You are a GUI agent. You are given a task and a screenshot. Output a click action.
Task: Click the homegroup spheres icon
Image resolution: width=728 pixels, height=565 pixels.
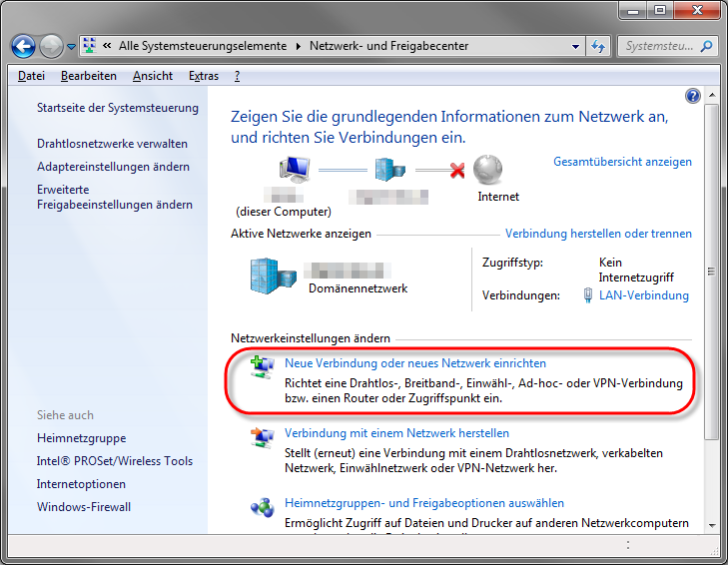(x=263, y=508)
